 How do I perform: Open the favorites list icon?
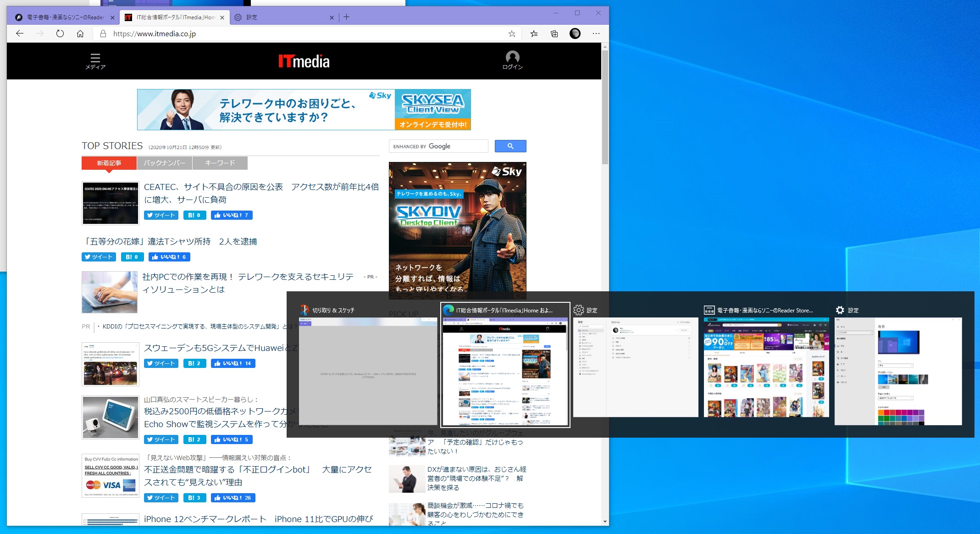pyautogui.click(x=534, y=33)
